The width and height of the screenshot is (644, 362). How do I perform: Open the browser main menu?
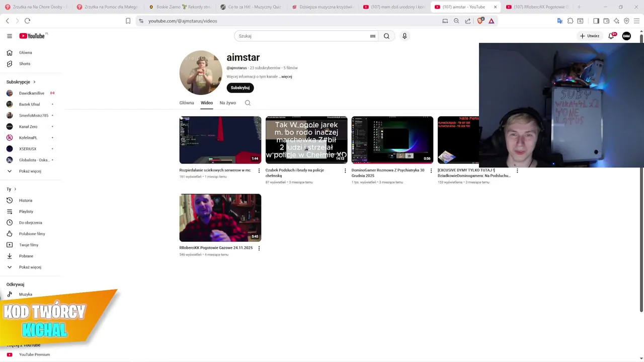click(636, 21)
